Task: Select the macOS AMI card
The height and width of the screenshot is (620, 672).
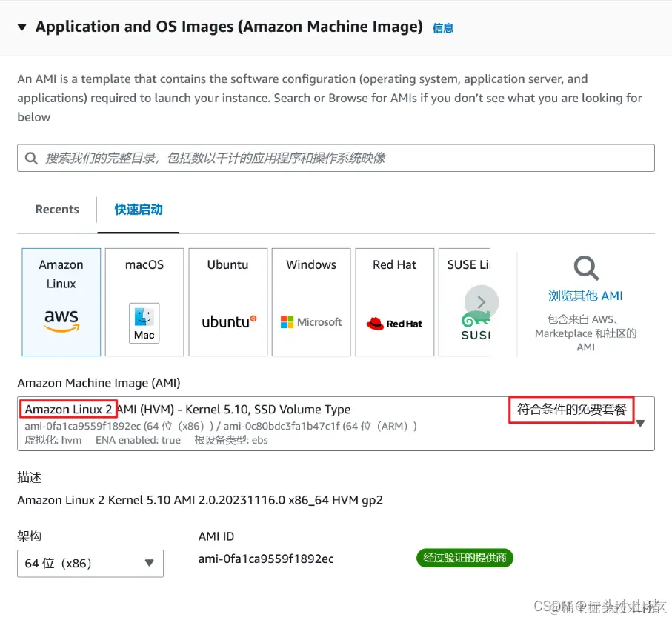Action: tap(144, 302)
